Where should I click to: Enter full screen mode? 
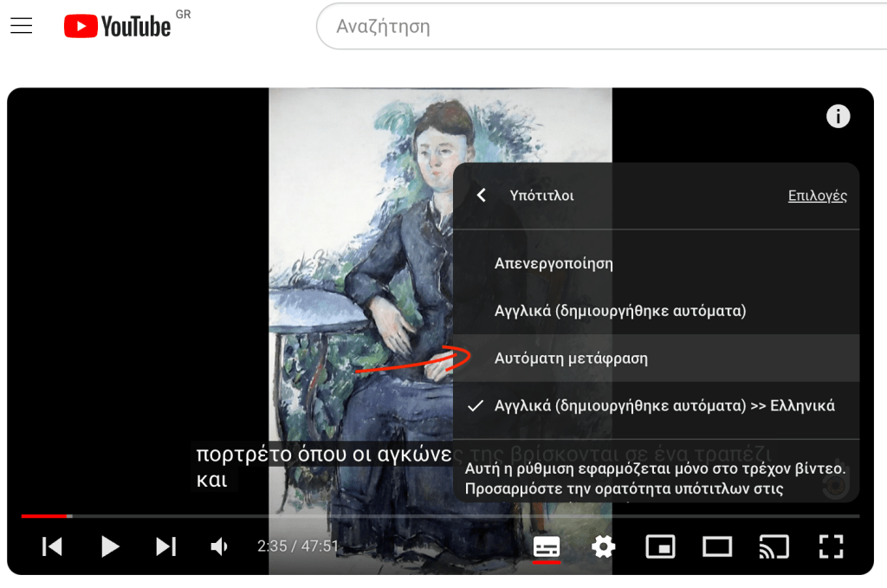(x=831, y=546)
